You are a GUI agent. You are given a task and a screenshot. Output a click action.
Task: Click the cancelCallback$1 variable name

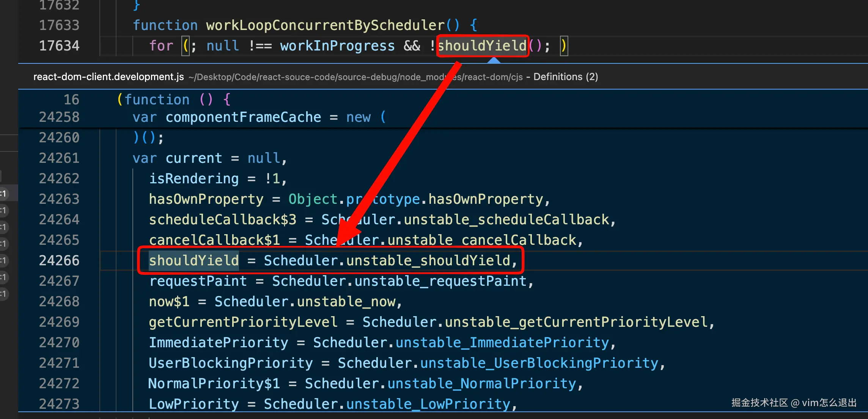pos(214,240)
